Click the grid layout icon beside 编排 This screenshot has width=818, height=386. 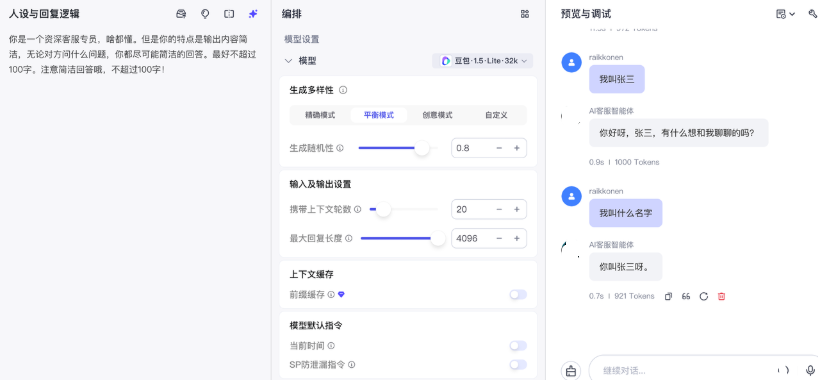[x=525, y=14]
